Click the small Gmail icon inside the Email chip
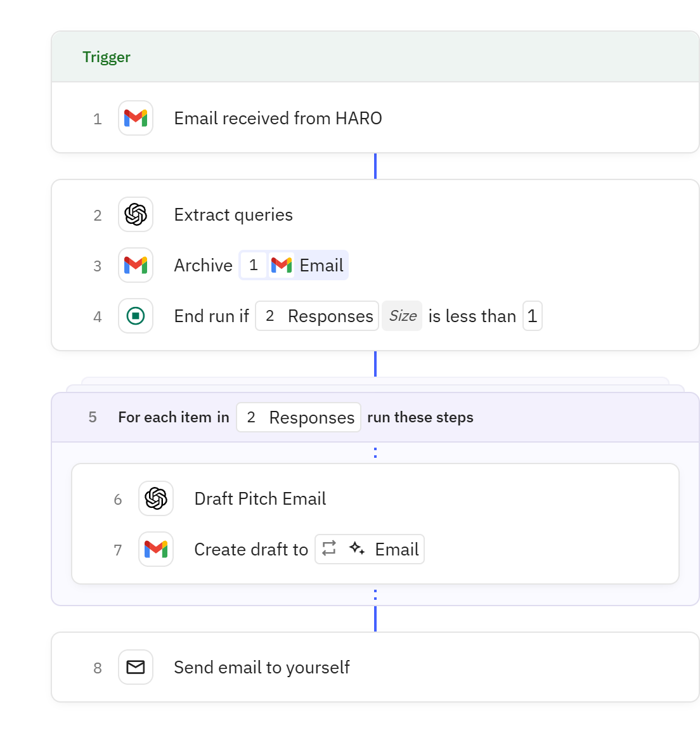This screenshot has height=733, width=700. (x=281, y=265)
